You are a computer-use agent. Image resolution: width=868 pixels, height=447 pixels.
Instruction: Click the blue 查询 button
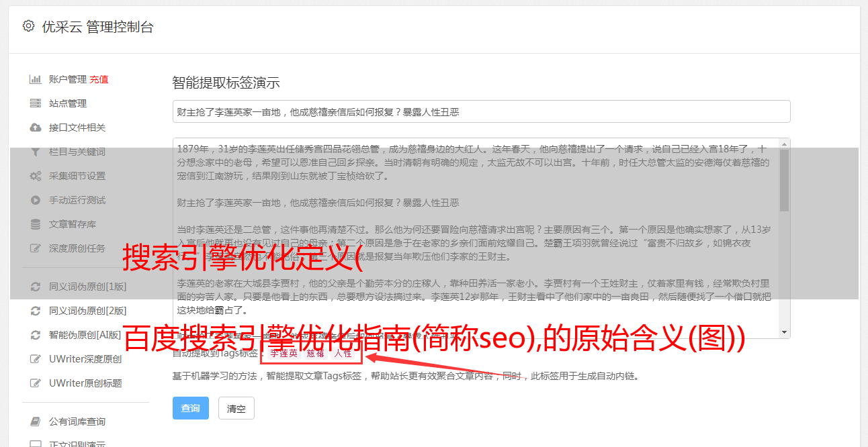191,408
